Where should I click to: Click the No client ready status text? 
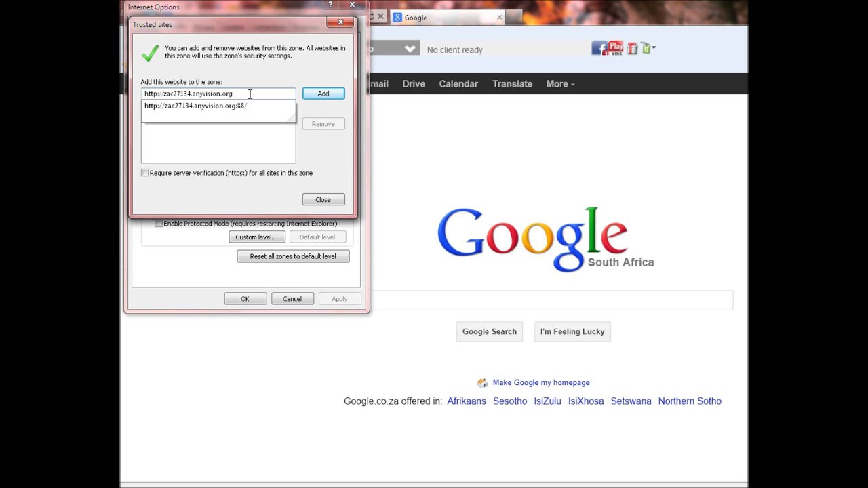point(455,49)
